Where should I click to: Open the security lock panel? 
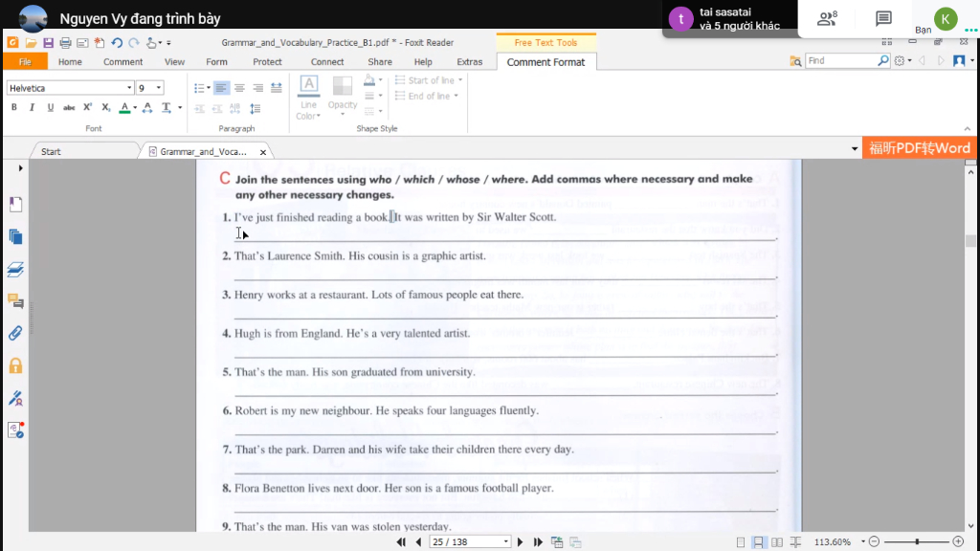[x=15, y=365]
